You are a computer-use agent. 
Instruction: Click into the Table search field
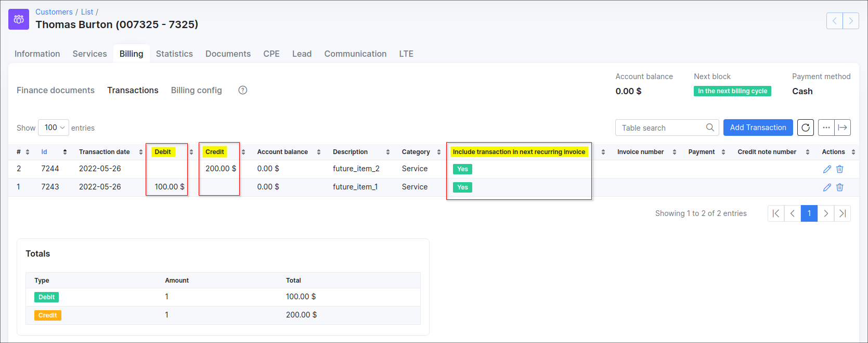(x=662, y=128)
